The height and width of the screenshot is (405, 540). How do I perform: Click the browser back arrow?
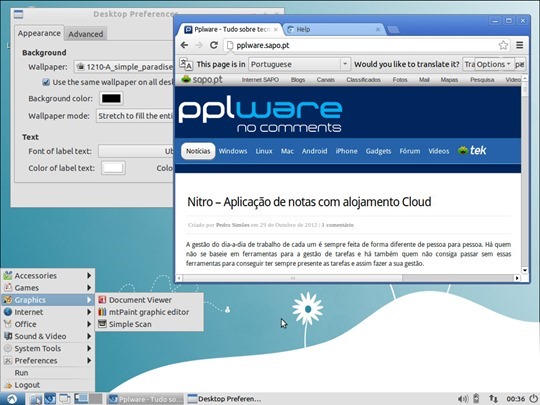[184, 45]
